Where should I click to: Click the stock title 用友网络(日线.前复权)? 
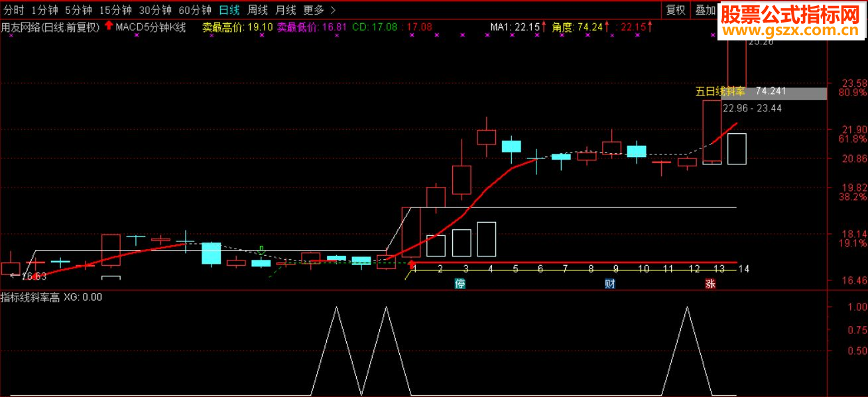[50, 27]
